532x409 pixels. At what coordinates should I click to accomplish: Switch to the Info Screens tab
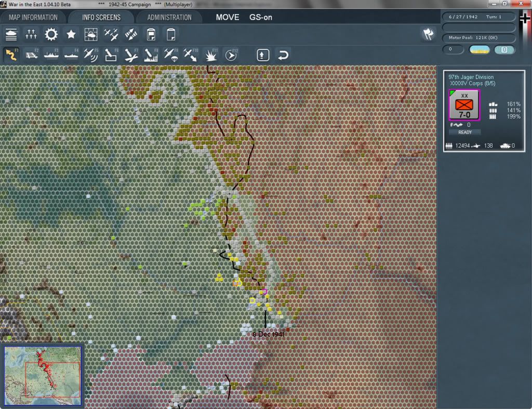point(101,17)
